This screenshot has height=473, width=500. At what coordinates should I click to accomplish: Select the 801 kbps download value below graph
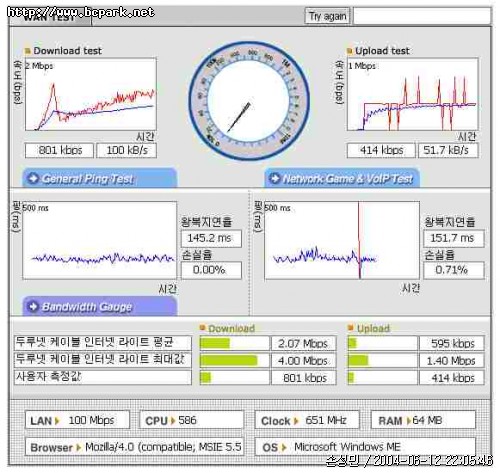59,150
